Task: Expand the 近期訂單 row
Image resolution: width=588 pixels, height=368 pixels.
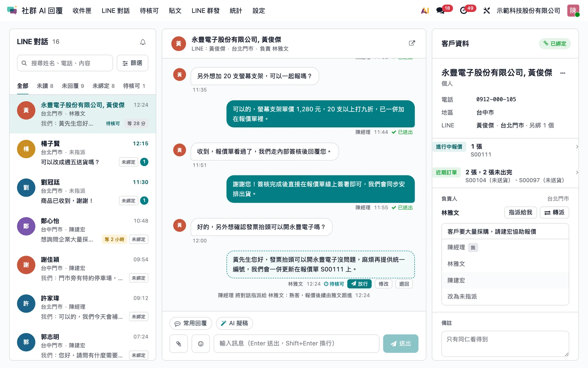Action: (505, 176)
